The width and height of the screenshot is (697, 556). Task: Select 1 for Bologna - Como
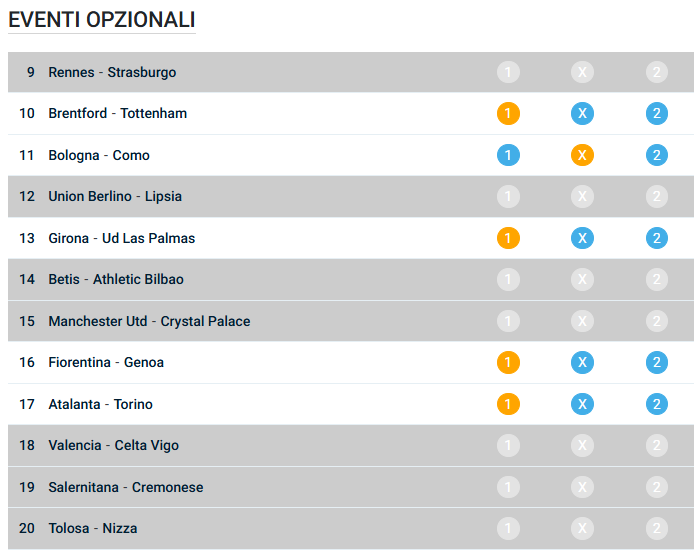[x=508, y=155]
